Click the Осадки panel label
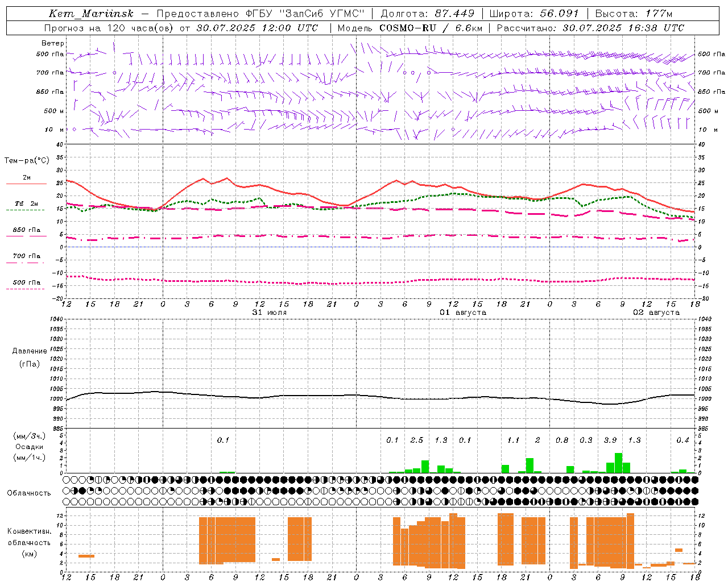728x582 pixels. coord(30,447)
